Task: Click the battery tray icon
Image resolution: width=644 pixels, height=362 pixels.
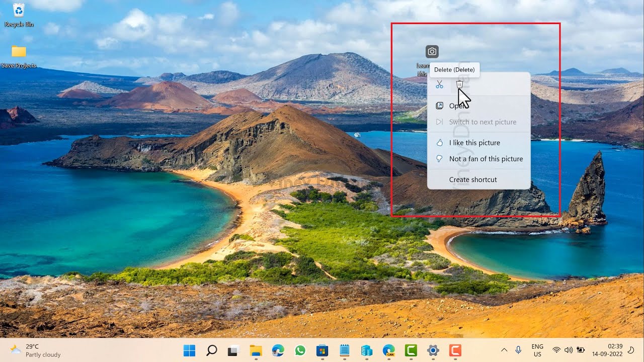Action: (581, 350)
